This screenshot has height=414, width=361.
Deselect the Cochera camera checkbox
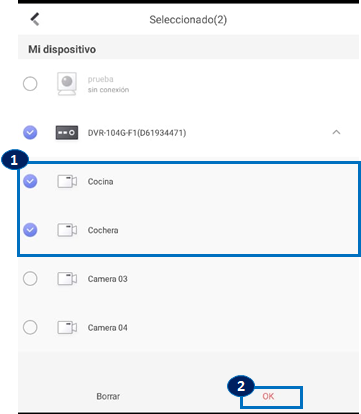pos(30,230)
